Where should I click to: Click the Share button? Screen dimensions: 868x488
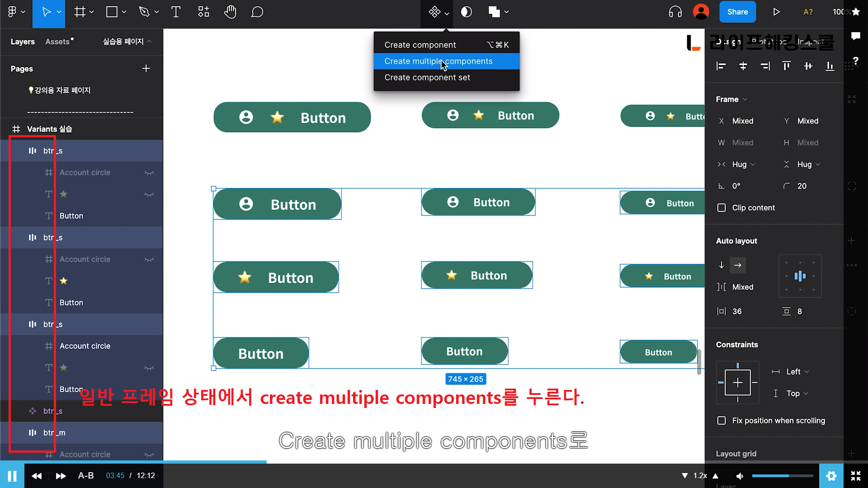(x=737, y=12)
